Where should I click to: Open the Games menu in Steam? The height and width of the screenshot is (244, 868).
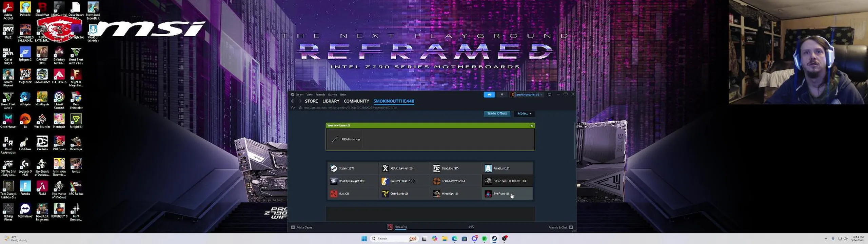pyautogui.click(x=332, y=95)
